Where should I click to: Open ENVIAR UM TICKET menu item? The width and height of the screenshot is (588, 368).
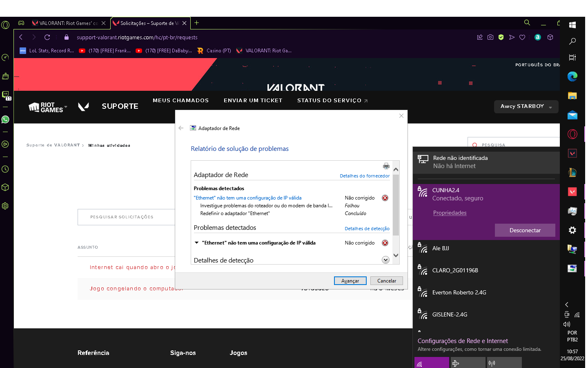click(253, 100)
